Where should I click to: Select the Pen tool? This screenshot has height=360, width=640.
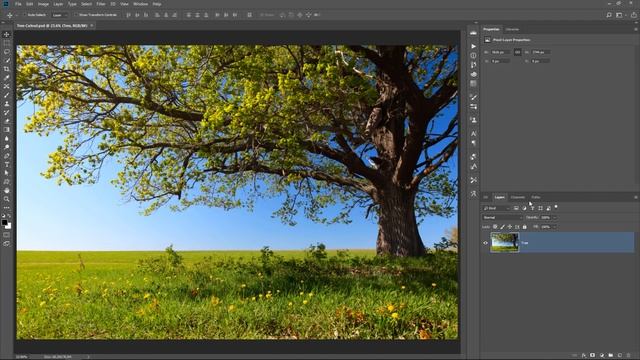[7, 156]
